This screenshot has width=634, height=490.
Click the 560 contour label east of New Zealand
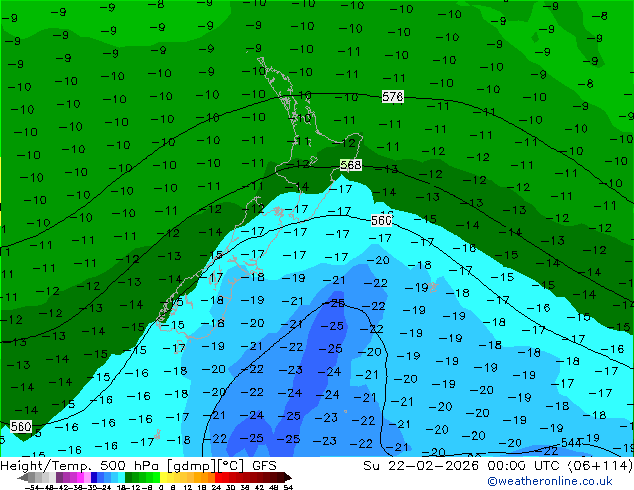(x=381, y=220)
